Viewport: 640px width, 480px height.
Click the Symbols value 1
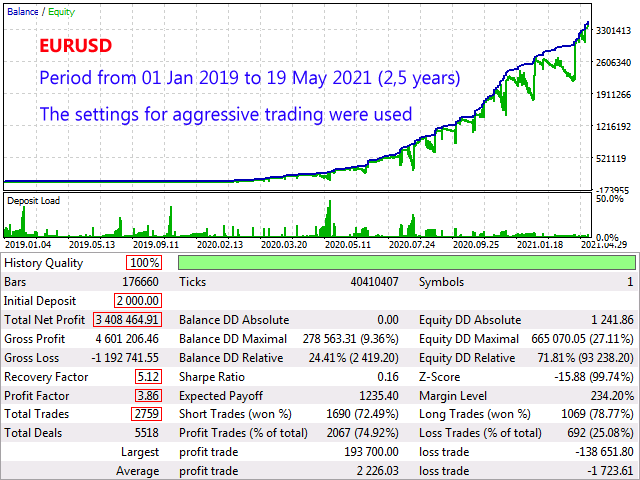tap(630, 282)
